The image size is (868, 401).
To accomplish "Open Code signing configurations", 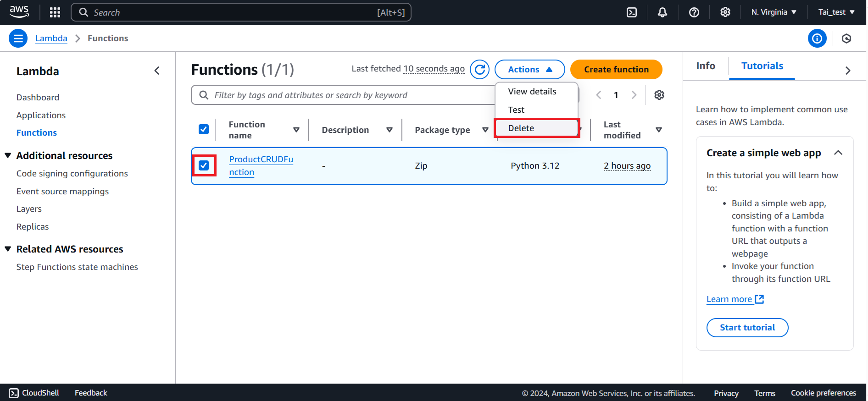I will [x=72, y=174].
